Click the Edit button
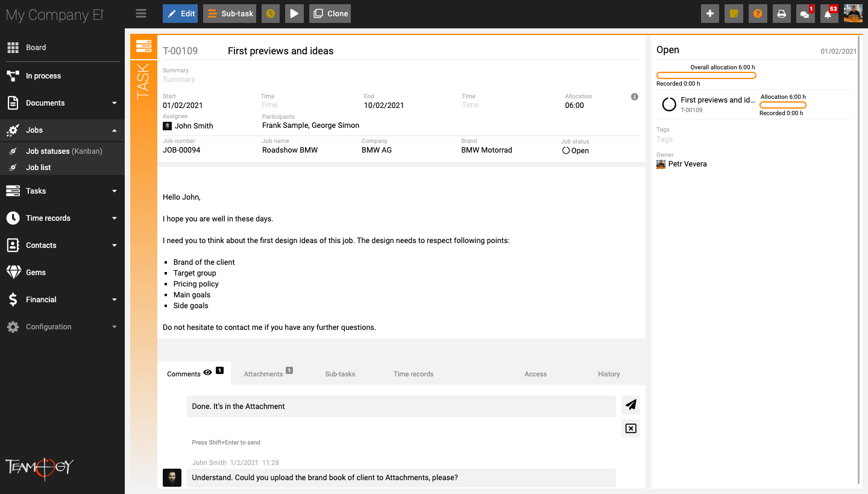 [180, 13]
